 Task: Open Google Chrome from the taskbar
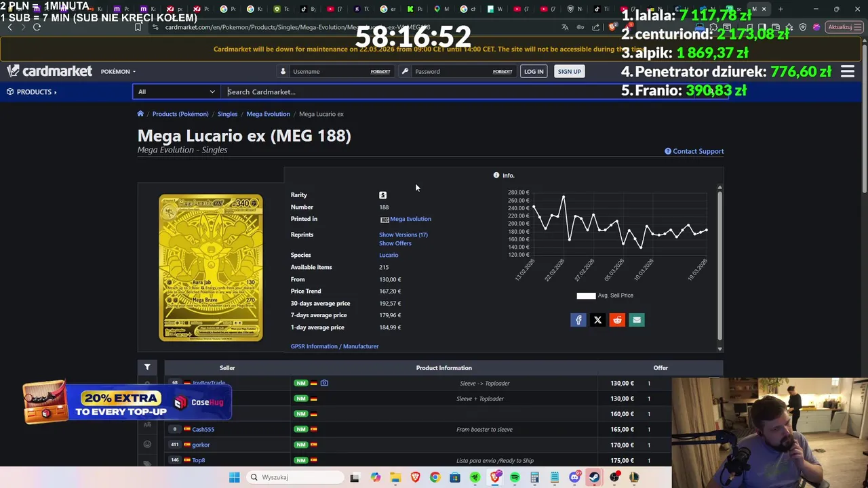point(435,477)
